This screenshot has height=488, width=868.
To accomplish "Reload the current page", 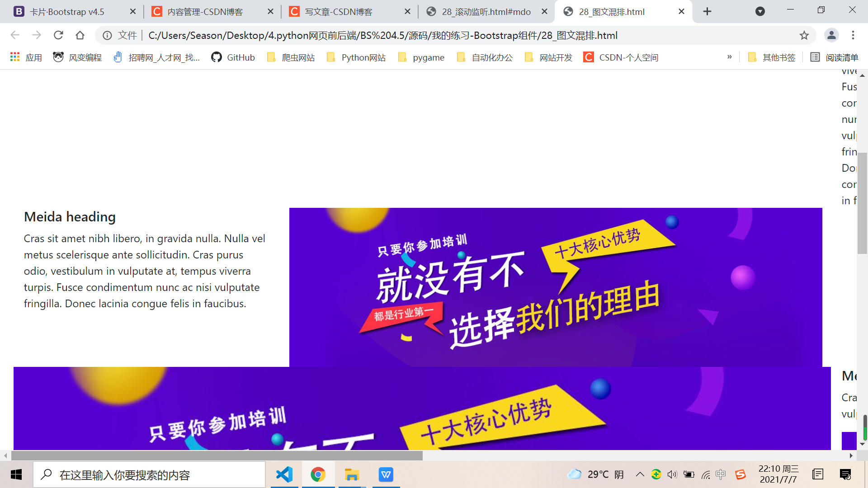I will pyautogui.click(x=58, y=35).
